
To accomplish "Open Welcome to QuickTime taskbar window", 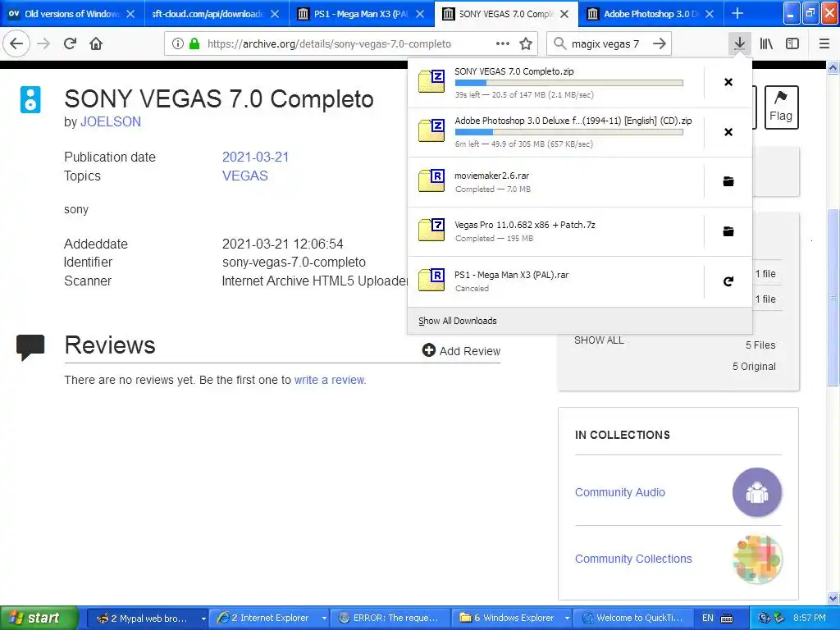I will click(x=633, y=618).
